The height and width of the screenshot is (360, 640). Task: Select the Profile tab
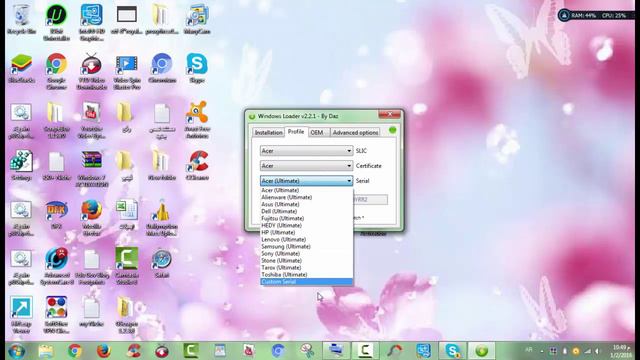pos(296,132)
